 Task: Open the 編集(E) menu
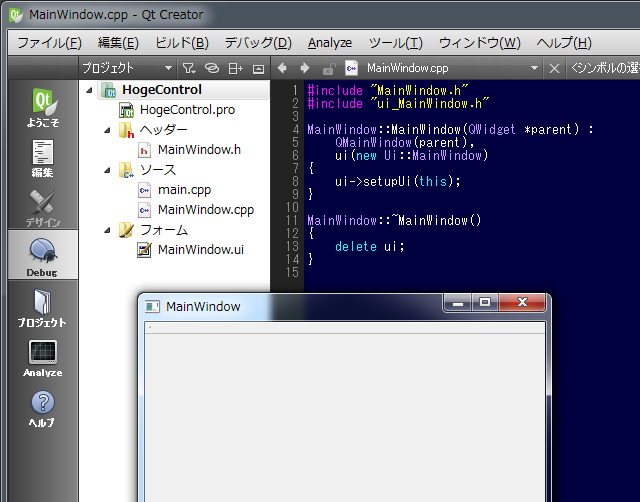tap(118, 43)
